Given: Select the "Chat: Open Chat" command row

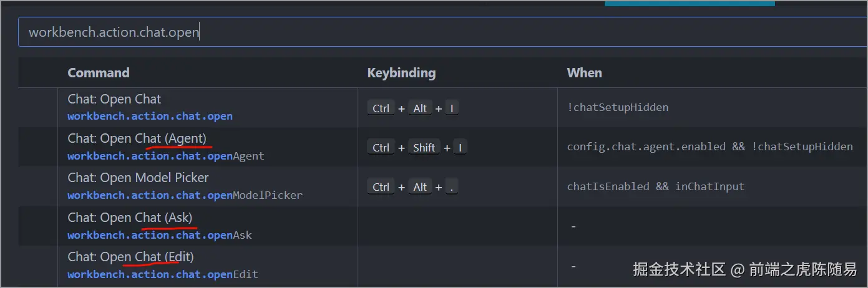Looking at the screenshot, I should pos(114,99).
